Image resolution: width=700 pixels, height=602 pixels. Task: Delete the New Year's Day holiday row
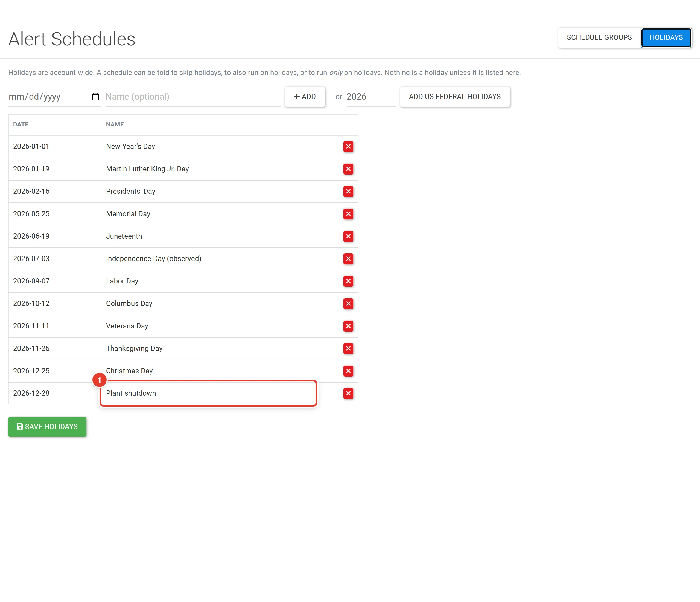click(x=348, y=147)
